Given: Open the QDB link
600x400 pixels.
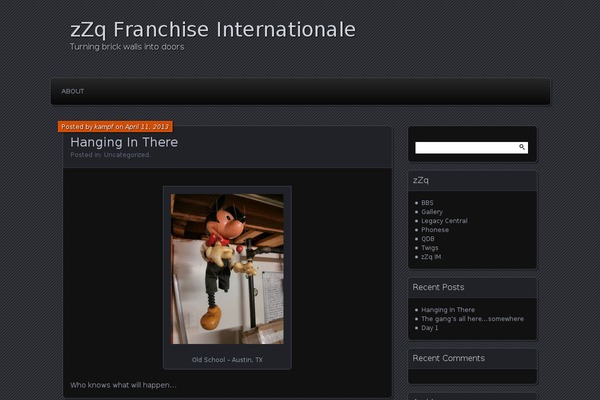Looking at the screenshot, I should pyautogui.click(x=428, y=239).
